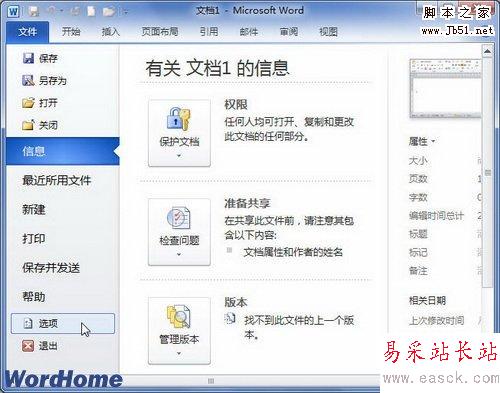Switch to the 插入 (Insert) tab
Image resolution: width=500 pixels, height=393 pixels.
[111, 32]
